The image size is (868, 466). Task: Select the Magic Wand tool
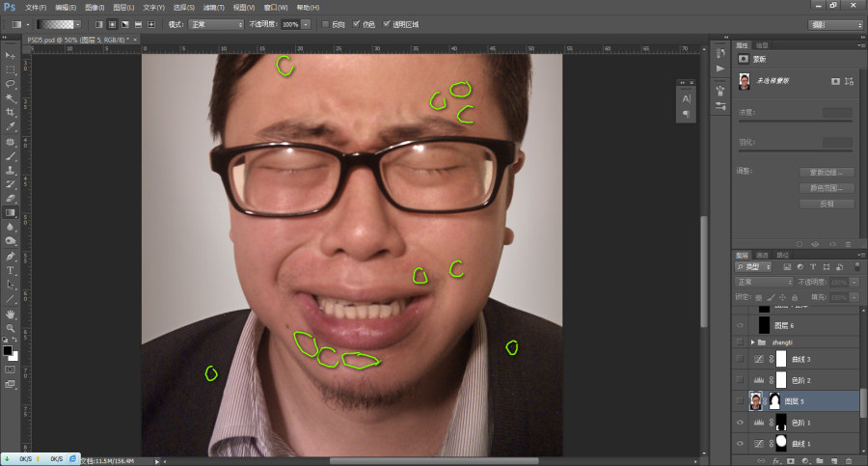[10, 98]
